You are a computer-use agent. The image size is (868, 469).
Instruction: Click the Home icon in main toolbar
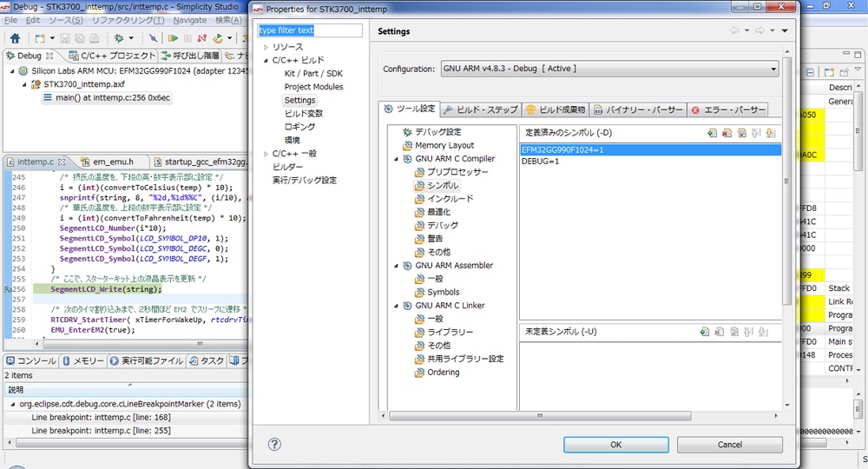[15, 38]
